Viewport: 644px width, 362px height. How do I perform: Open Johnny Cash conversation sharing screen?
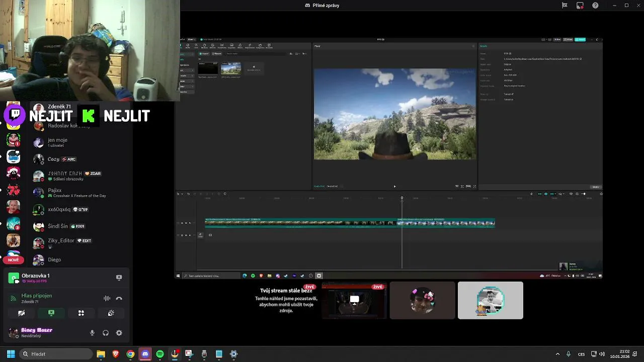tap(80, 176)
